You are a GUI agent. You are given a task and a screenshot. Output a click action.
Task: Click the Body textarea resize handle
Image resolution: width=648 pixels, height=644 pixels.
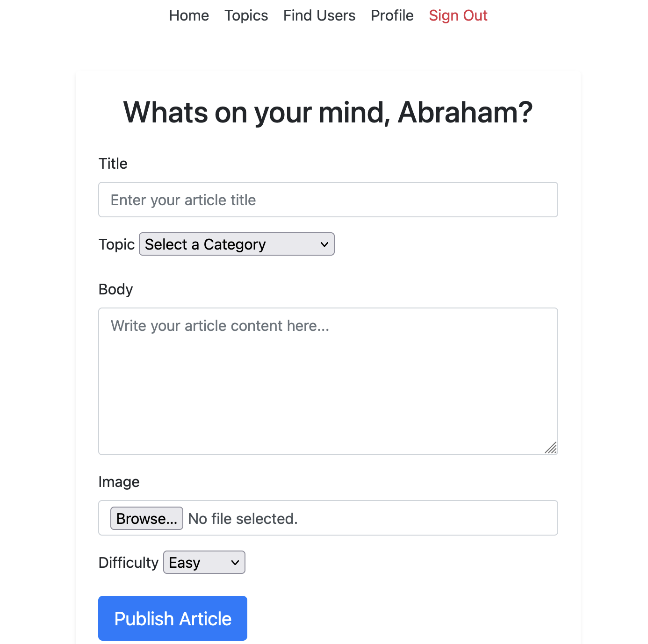pos(551,448)
